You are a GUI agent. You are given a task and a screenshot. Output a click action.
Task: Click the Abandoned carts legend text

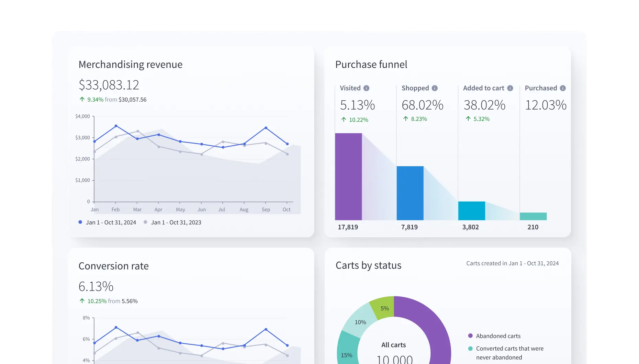coord(498,336)
